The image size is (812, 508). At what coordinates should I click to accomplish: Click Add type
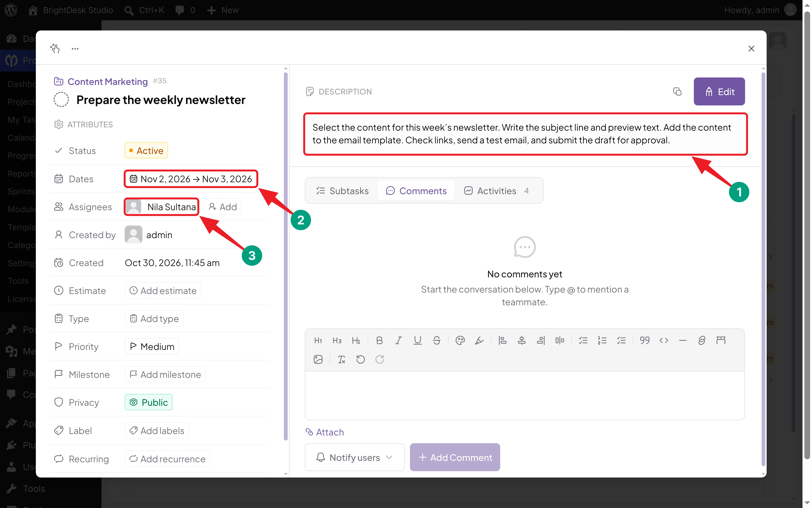[154, 318]
